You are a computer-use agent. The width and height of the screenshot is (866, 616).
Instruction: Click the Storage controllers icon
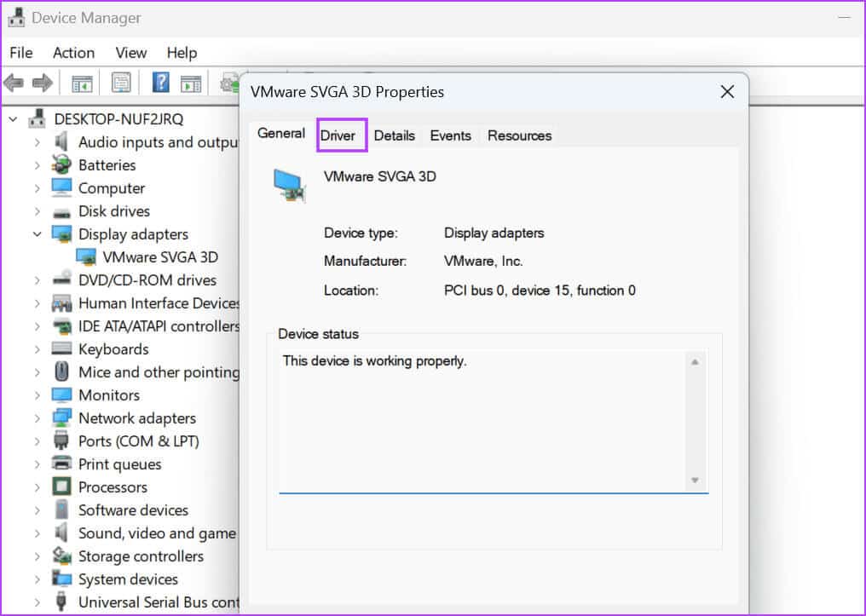pos(61,556)
